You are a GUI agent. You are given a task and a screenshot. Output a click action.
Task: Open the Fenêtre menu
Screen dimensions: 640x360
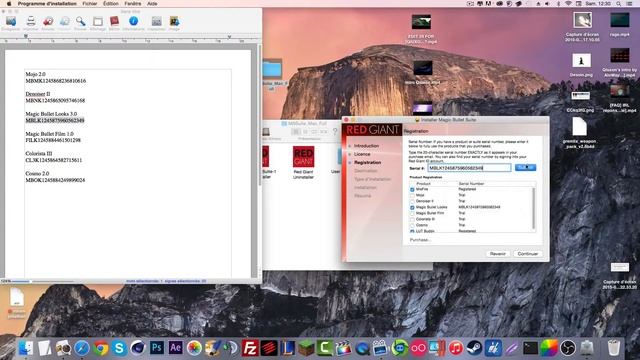coord(133,4)
